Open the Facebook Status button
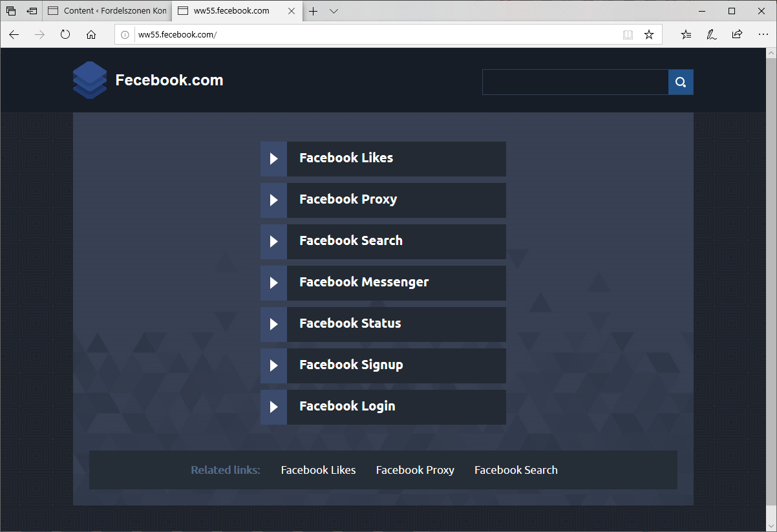 click(383, 324)
